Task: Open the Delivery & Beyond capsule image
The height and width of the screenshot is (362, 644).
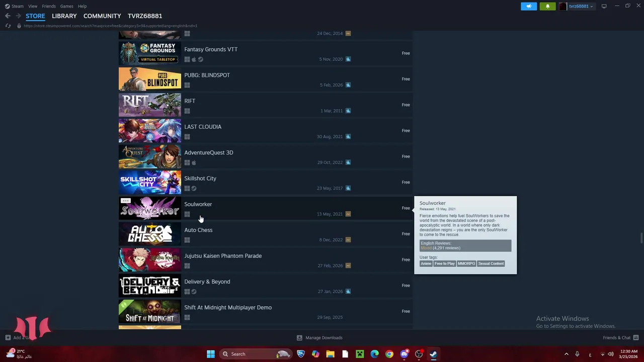Action: click(x=150, y=286)
